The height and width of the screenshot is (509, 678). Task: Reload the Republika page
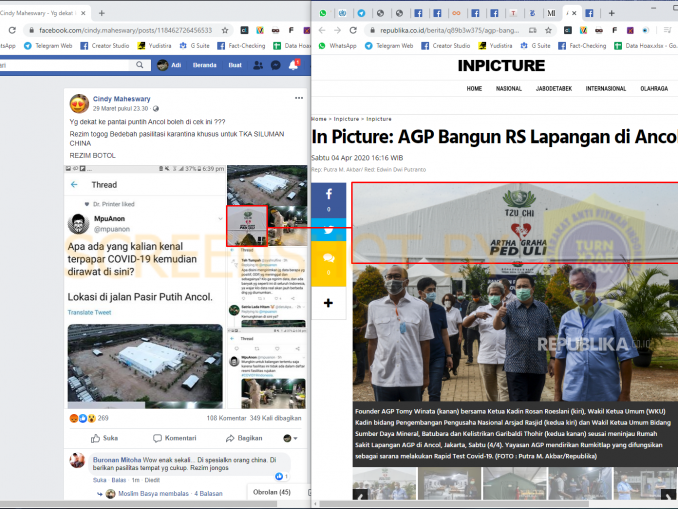[353, 30]
